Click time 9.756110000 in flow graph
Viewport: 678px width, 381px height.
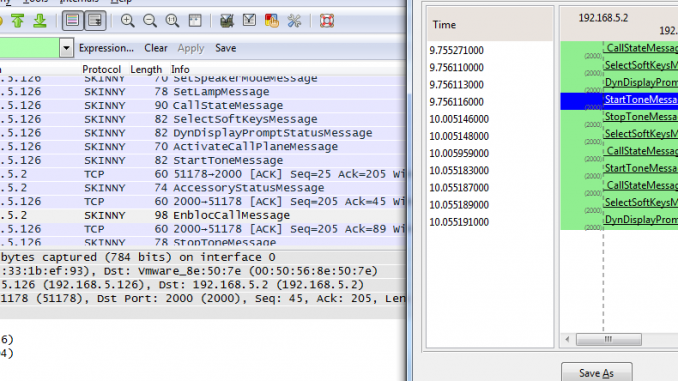[x=456, y=67]
